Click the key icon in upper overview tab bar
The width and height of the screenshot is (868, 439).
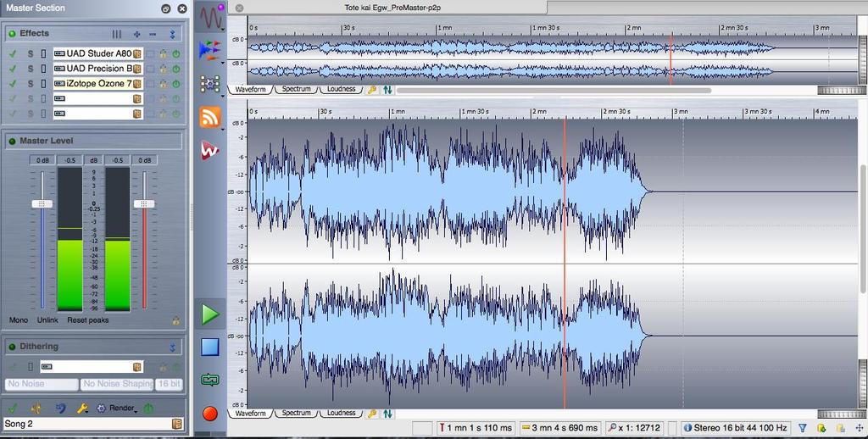pos(373,90)
